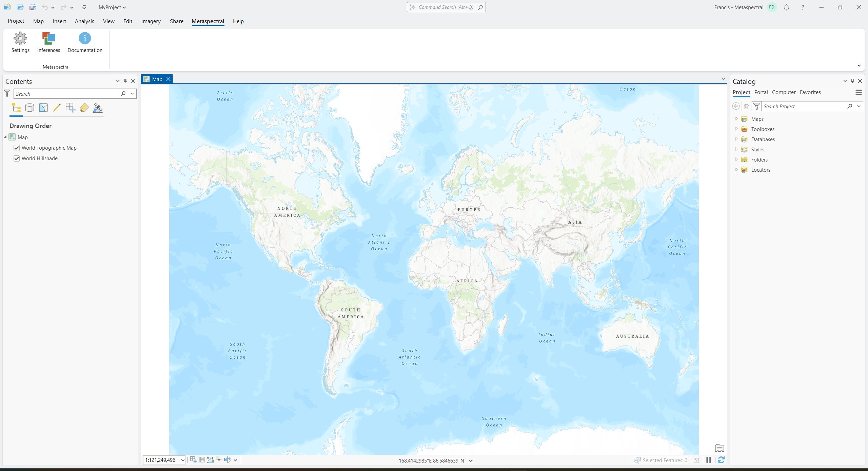This screenshot has height=471, width=868.
Task: Expand the Databases catalog node
Action: (736, 139)
